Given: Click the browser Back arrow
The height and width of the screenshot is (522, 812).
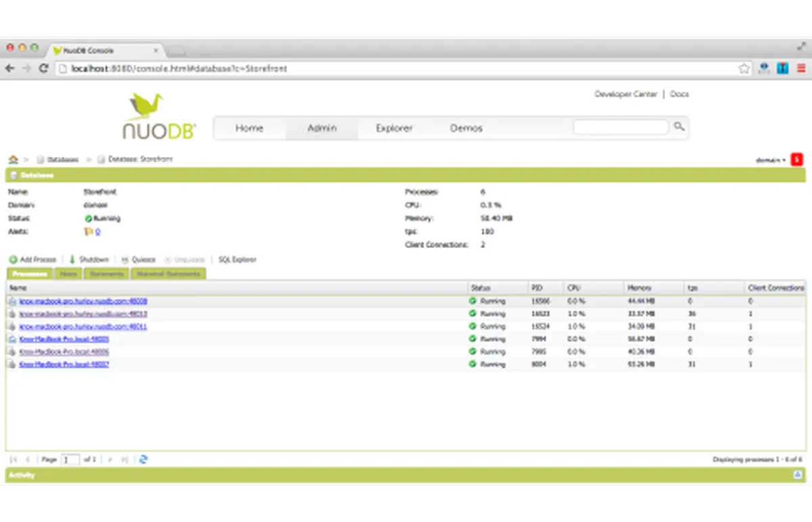Looking at the screenshot, I should (x=10, y=68).
